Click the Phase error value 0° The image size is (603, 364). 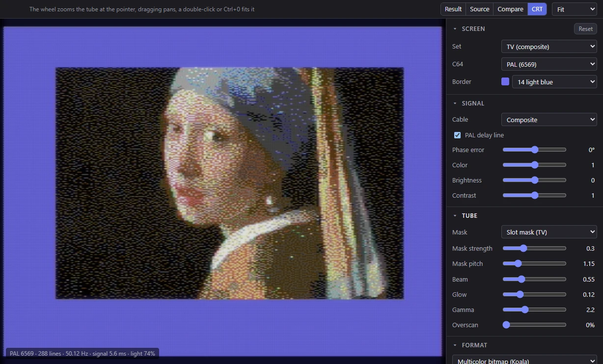point(592,150)
